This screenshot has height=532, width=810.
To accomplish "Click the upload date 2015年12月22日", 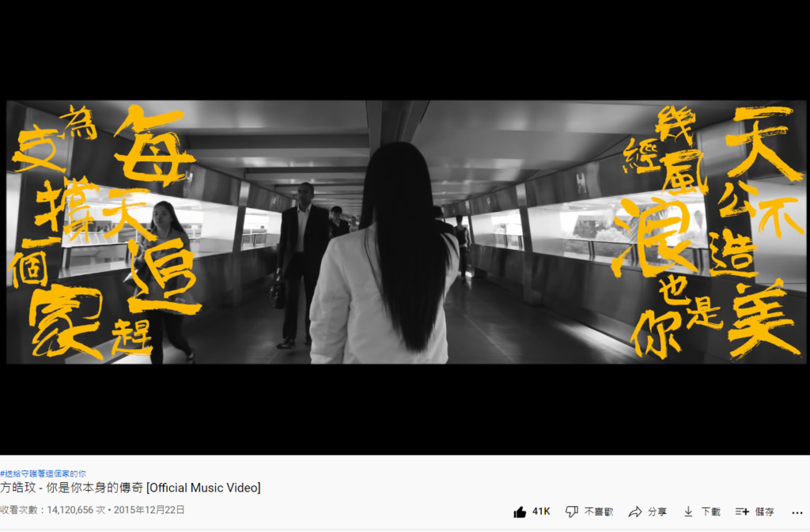I will [x=150, y=510].
